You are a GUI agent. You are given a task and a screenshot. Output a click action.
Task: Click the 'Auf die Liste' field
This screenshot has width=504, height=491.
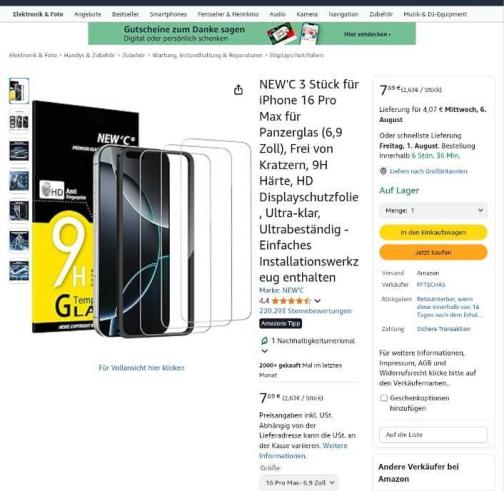[433, 435]
